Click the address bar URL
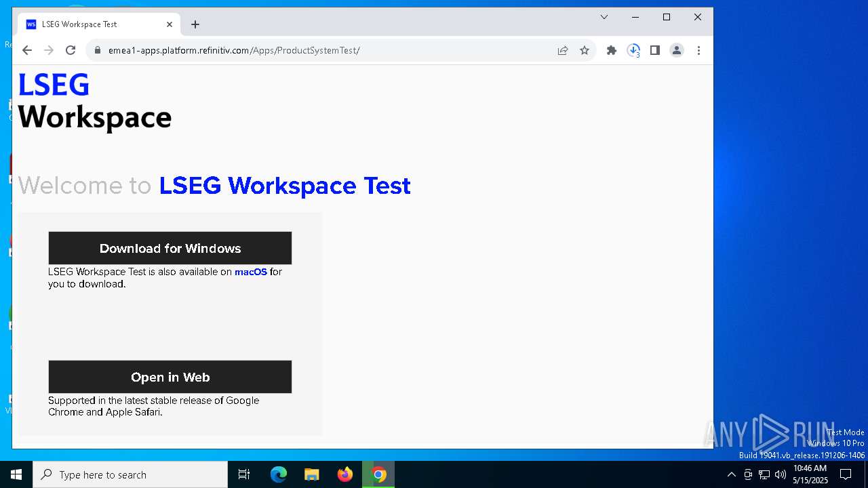Image resolution: width=868 pixels, height=488 pixels. [234, 50]
